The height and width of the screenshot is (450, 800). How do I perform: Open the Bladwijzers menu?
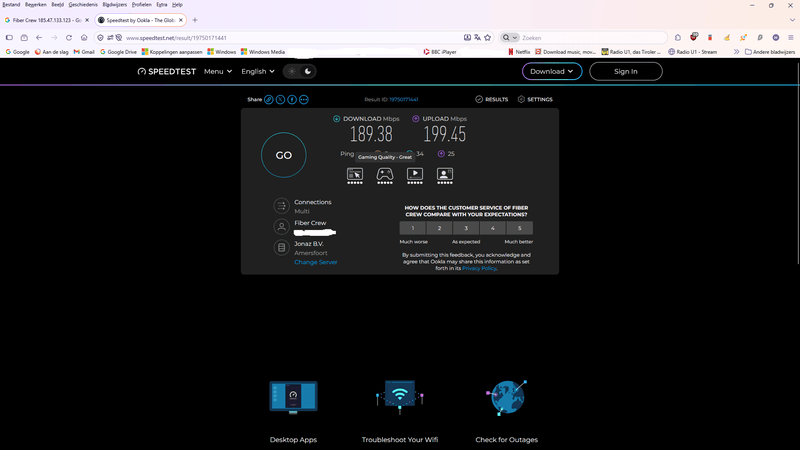[x=114, y=5]
